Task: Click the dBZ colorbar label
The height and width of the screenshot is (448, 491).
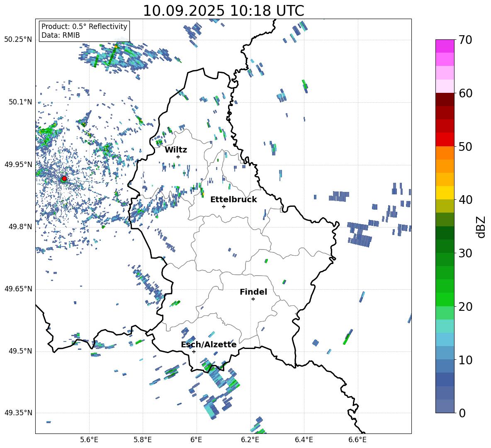Action: (481, 227)
